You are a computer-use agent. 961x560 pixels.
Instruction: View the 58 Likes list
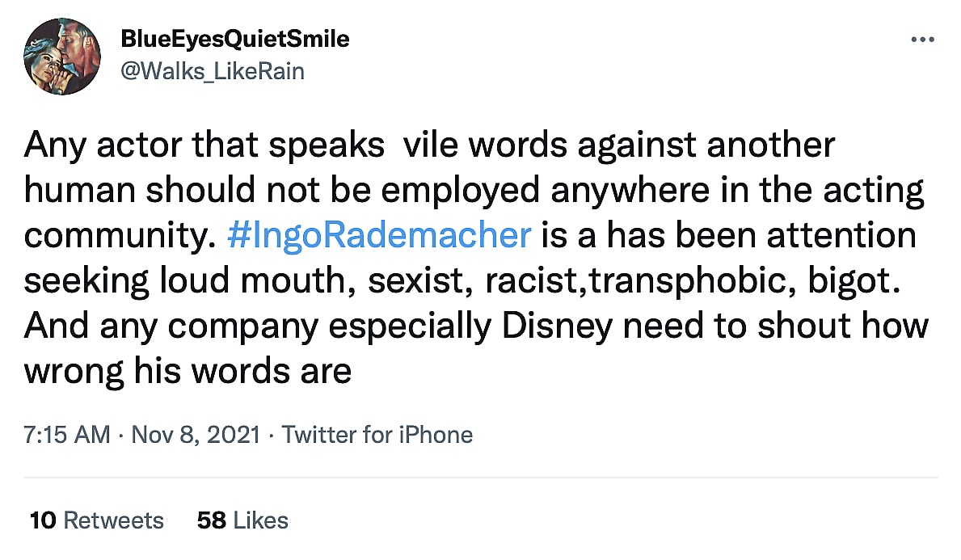pos(242,520)
